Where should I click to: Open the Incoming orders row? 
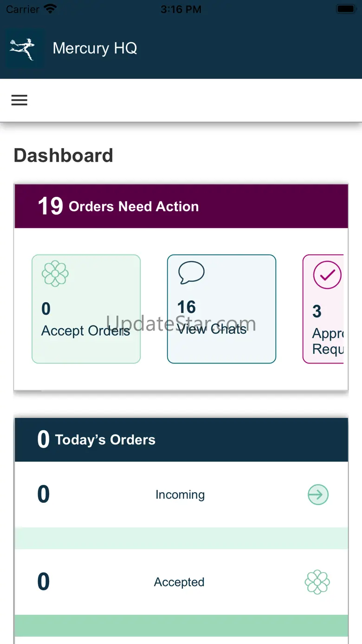coord(181,494)
